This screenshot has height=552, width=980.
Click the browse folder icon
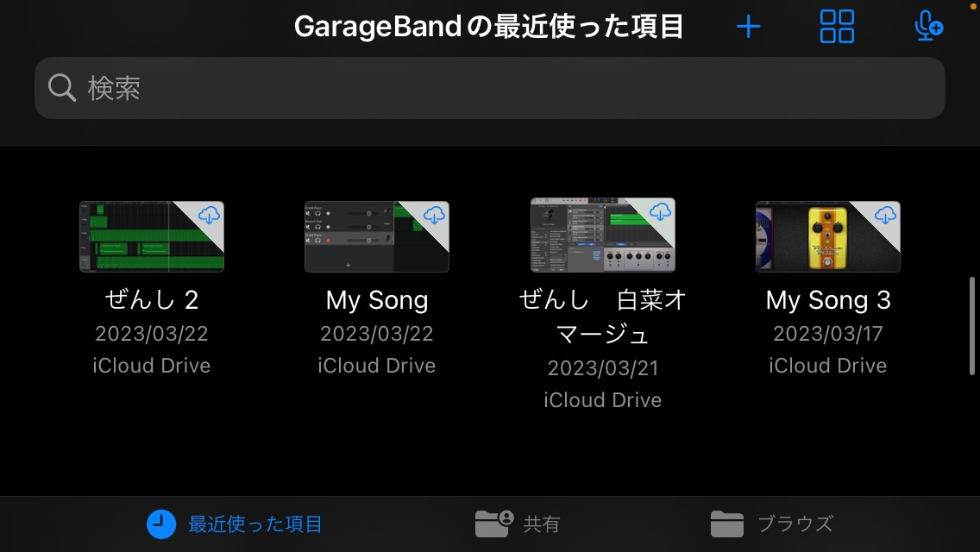727,524
